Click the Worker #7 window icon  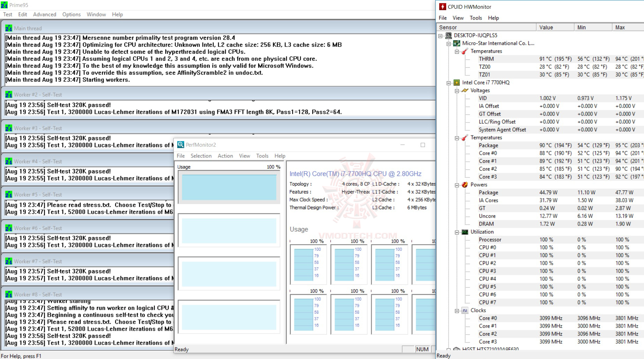click(9, 261)
